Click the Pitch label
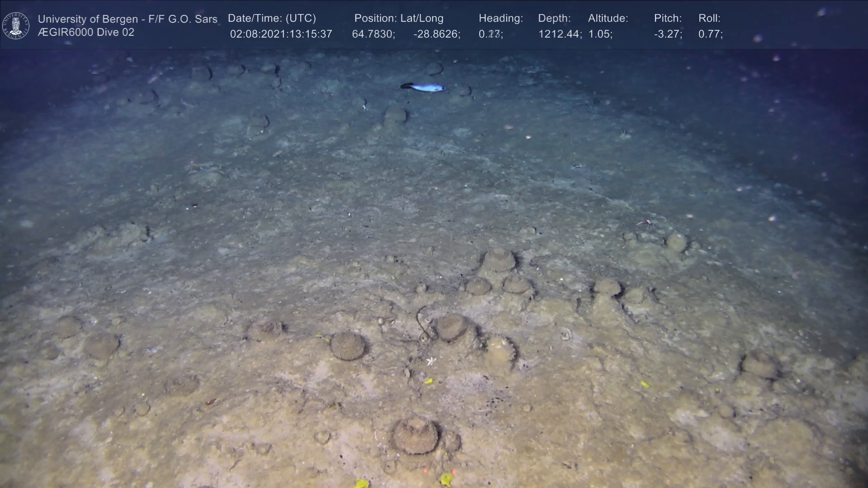 [x=668, y=19]
